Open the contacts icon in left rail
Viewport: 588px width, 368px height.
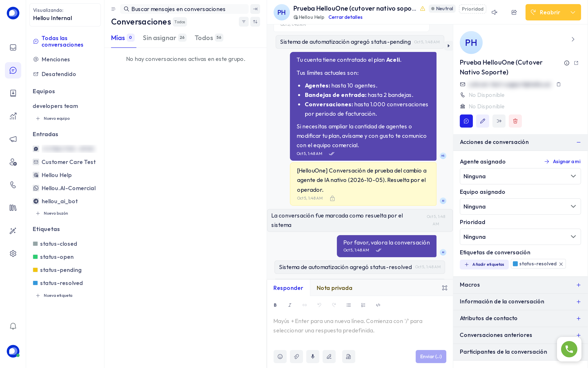point(13,93)
